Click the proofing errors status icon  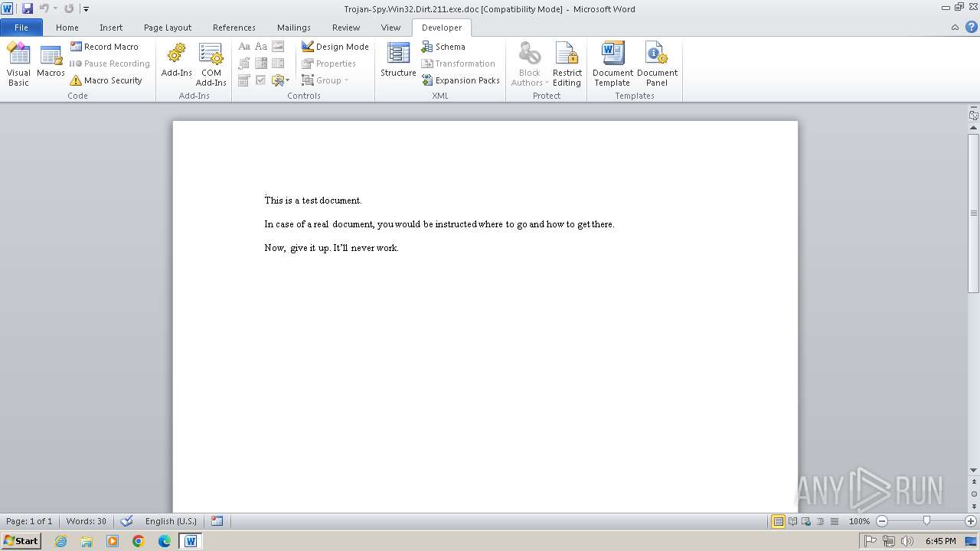pyautogui.click(x=127, y=521)
